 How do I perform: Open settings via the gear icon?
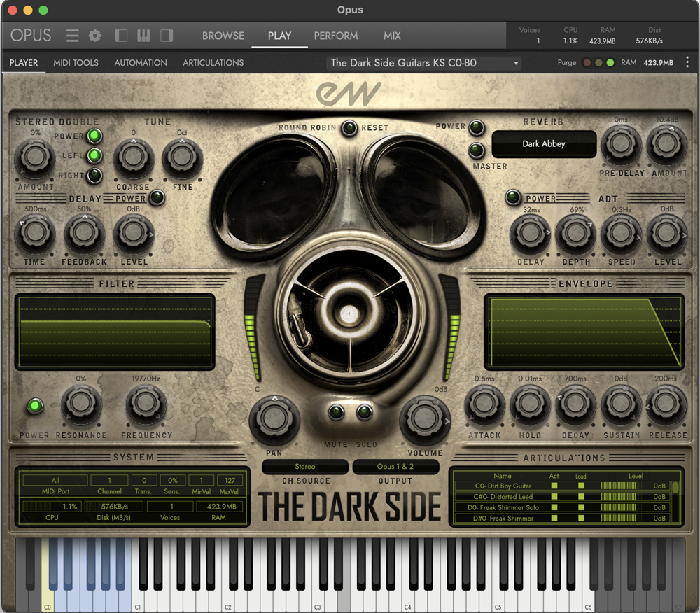coord(95,36)
